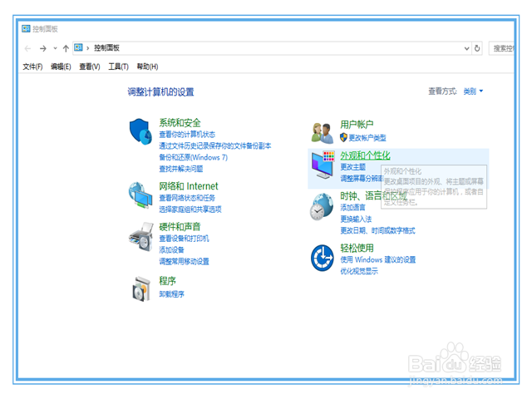Click the up-one-level arrow button
532x399 pixels.
click(66, 48)
